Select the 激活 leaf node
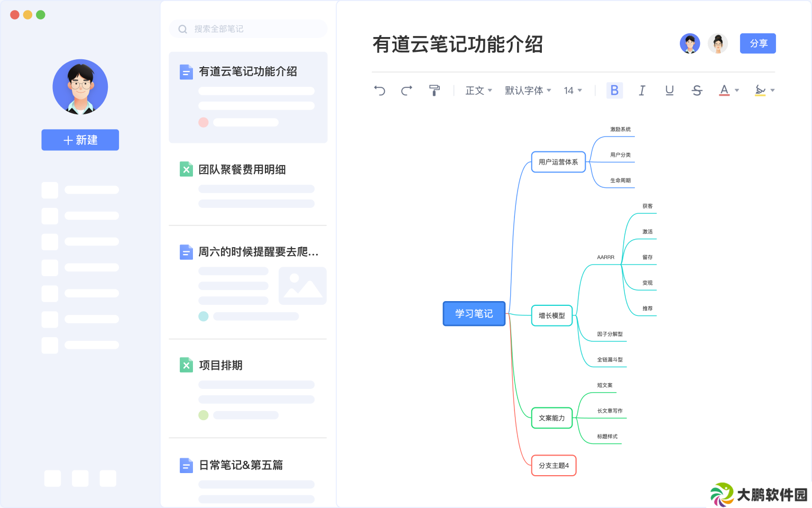Screen dimensions: 812x508 [x=648, y=232]
